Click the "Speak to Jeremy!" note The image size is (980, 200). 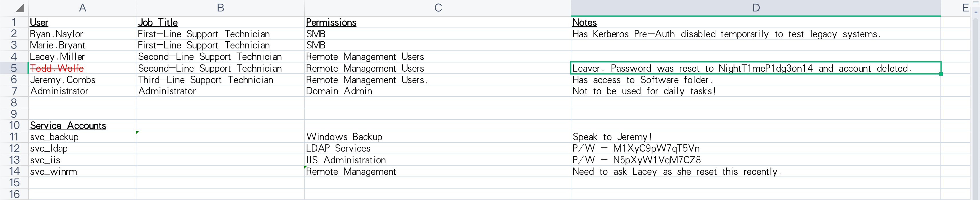pos(756,137)
